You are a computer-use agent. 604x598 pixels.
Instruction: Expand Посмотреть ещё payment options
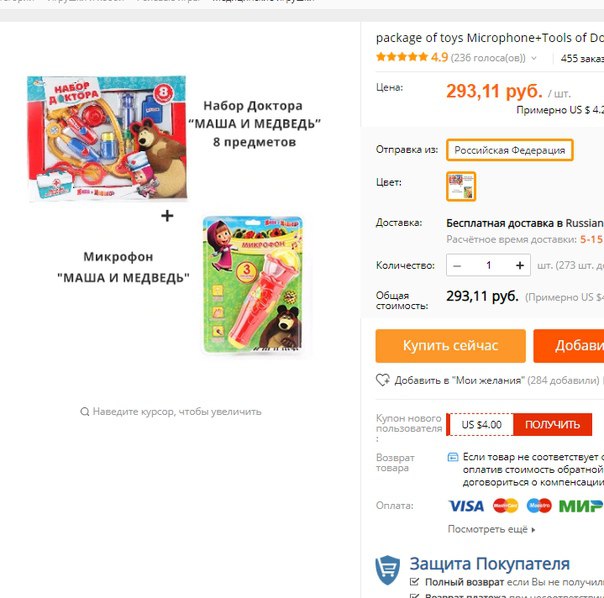coord(491,529)
